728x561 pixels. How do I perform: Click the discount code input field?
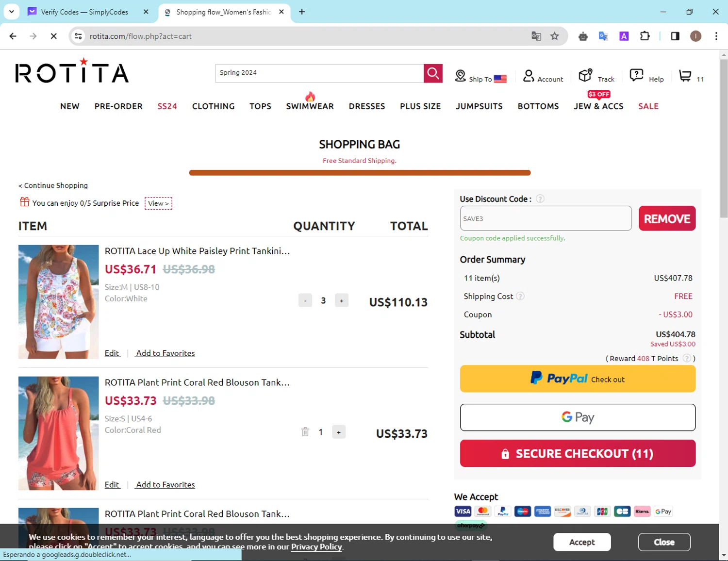pos(546,218)
